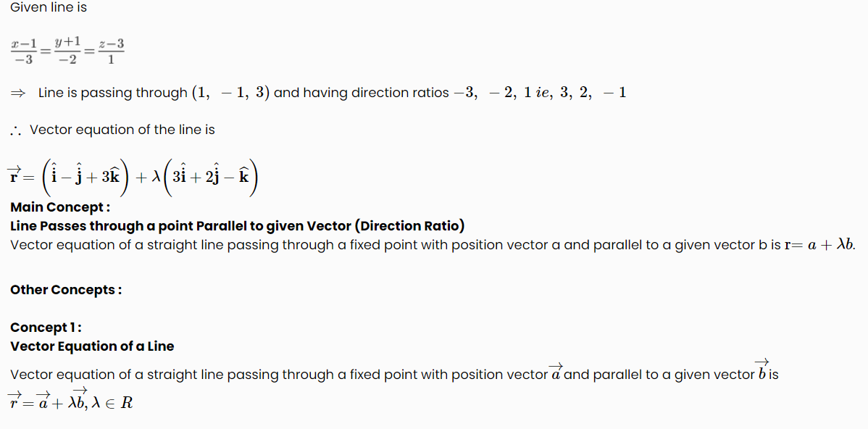Click the 'Other Concepts :' heading
868x429 pixels.
pos(66,290)
